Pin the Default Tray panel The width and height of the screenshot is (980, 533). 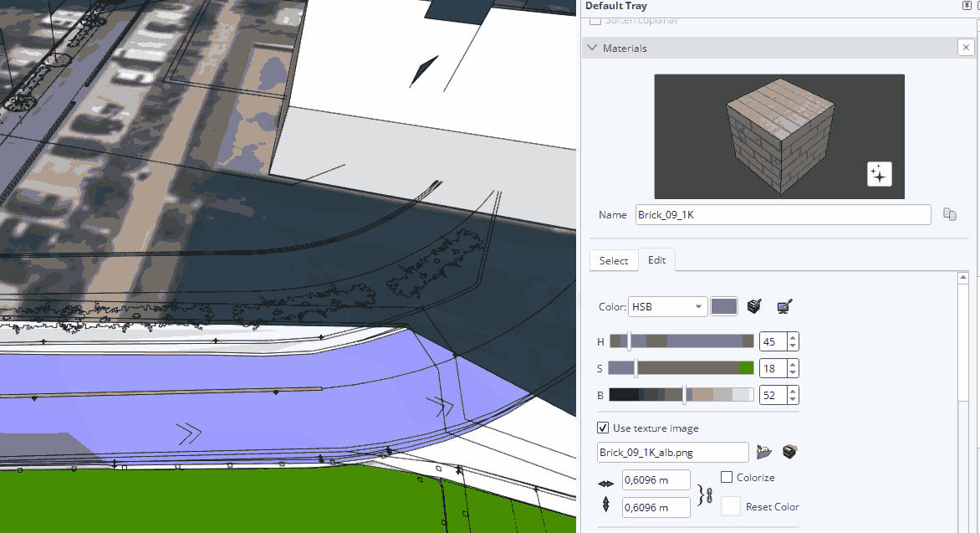(x=967, y=6)
